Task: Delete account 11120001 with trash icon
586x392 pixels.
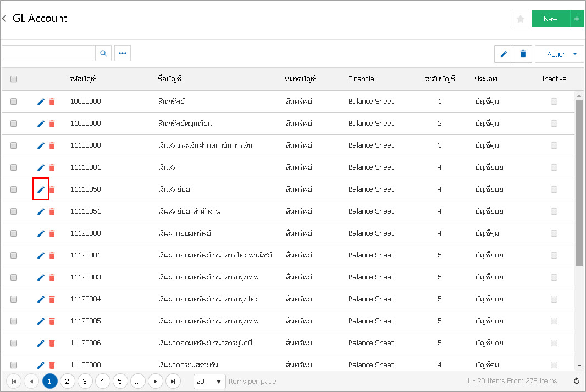Action: [x=52, y=255]
